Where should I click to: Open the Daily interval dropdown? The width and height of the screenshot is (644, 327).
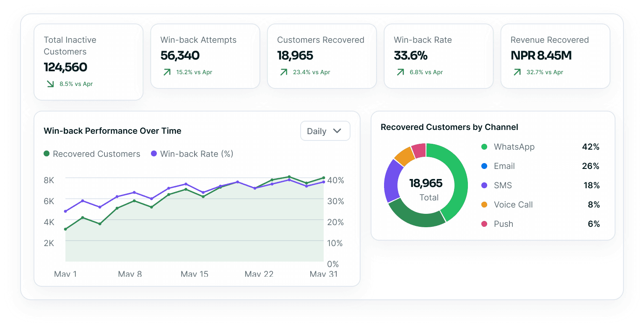tap(325, 131)
